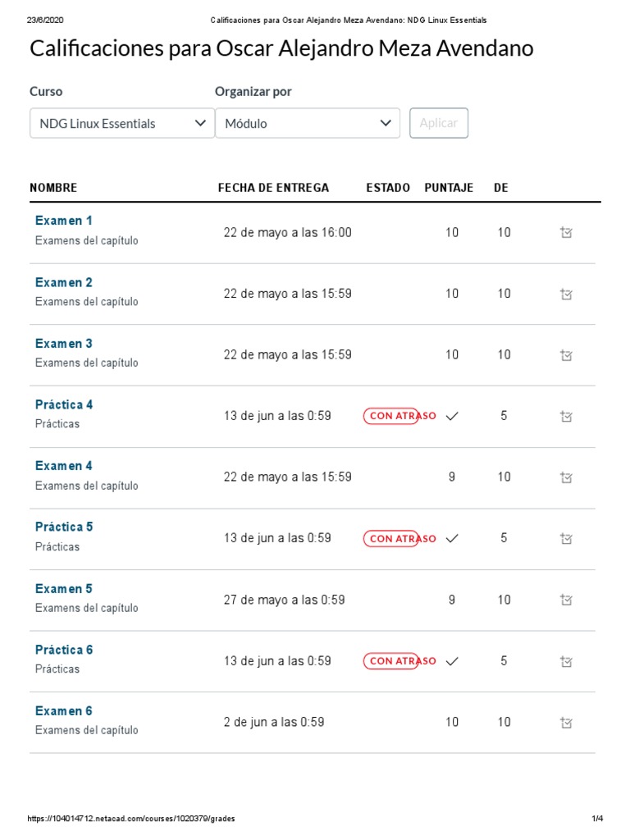The height and width of the screenshot is (840, 630).
Task: Open the Examen 6 link
Action: pyautogui.click(x=64, y=711)
